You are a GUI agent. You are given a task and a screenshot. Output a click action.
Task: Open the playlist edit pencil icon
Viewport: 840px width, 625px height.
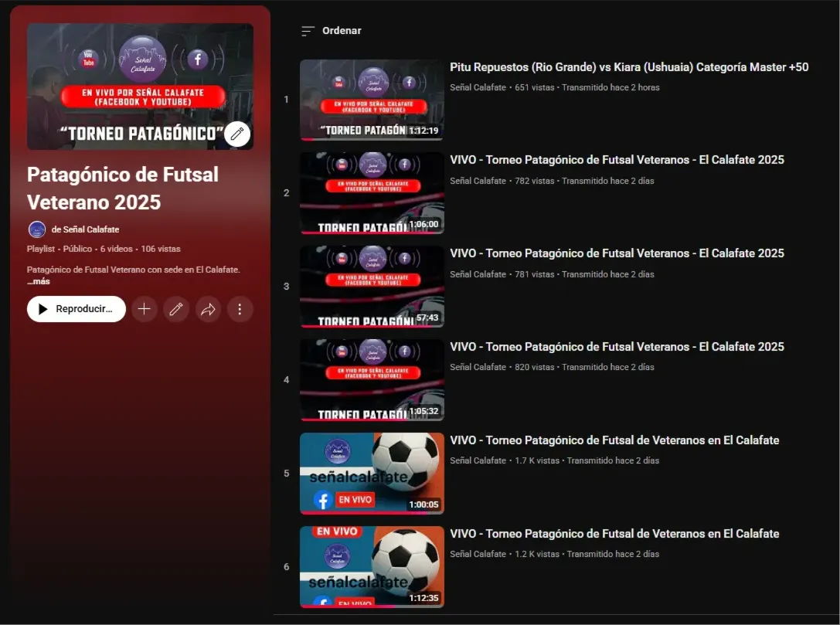tap(175, 309)
